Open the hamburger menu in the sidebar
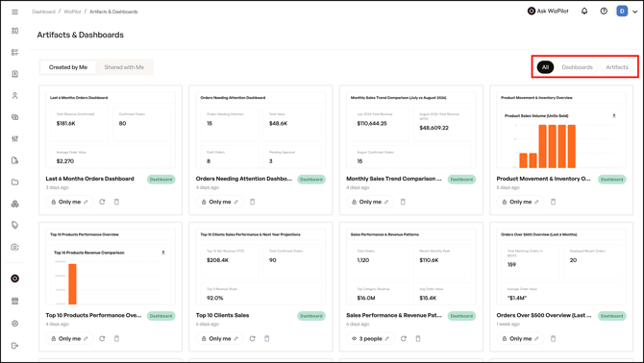 [x=14, y=12]
